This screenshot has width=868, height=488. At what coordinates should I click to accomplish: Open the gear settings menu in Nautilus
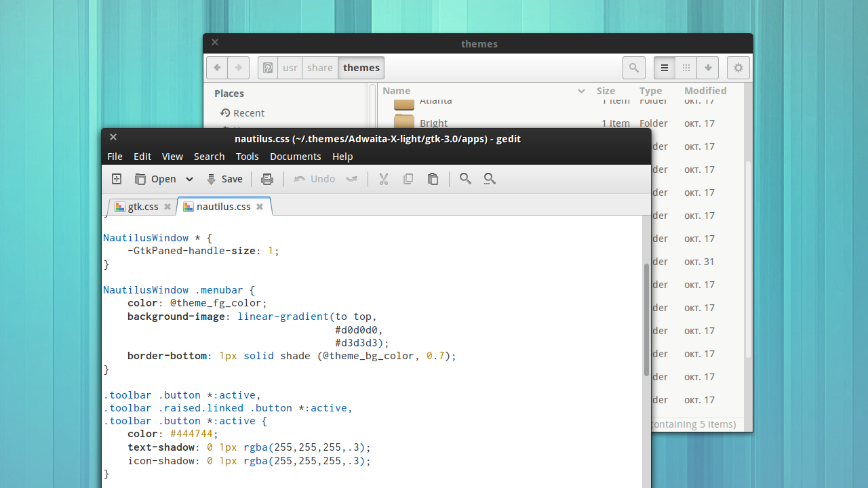pyautogui.click(x=738, y=68)
